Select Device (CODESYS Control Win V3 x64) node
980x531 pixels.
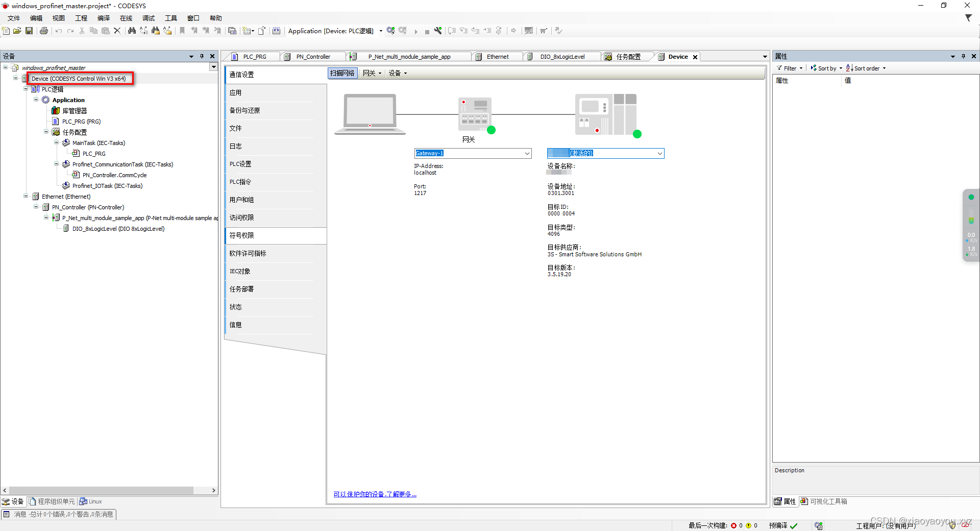click(x=78, y=79)
